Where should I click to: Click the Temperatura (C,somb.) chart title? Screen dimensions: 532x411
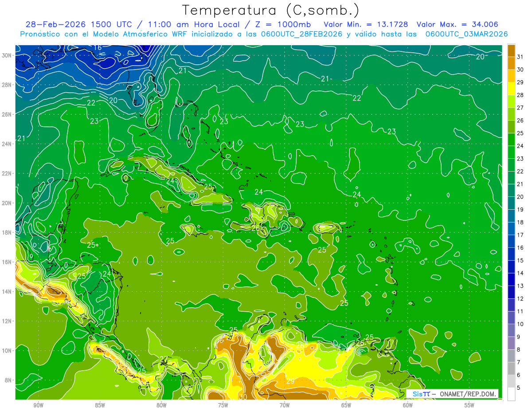coord(271,10)
